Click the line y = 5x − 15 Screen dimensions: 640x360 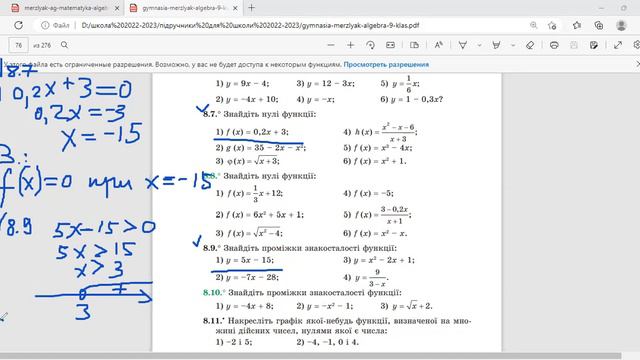(244, 260)
